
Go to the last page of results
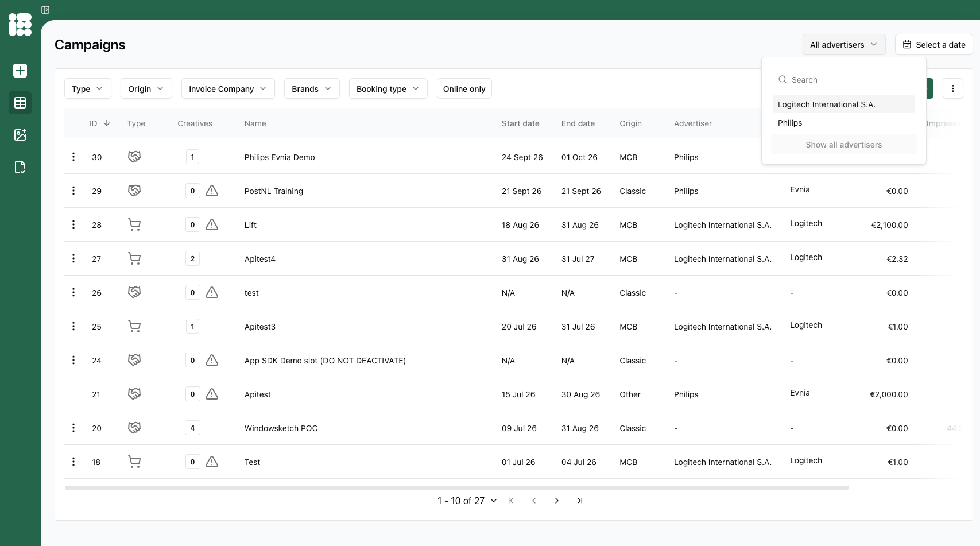[x=580, y=501]
